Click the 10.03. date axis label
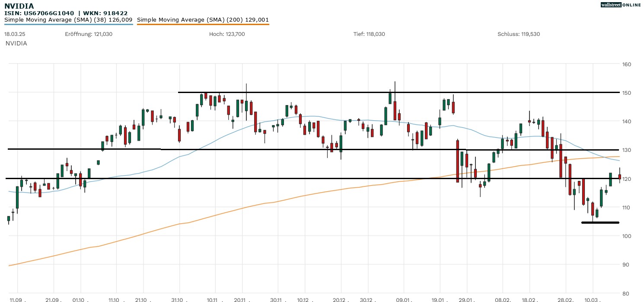This screenshot has width=644, height=302. (593, 299)
